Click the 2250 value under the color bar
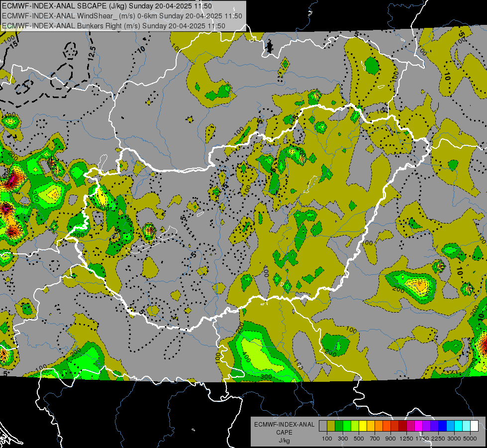The height and width of the screenshot is (448, 487). [438, 439]
